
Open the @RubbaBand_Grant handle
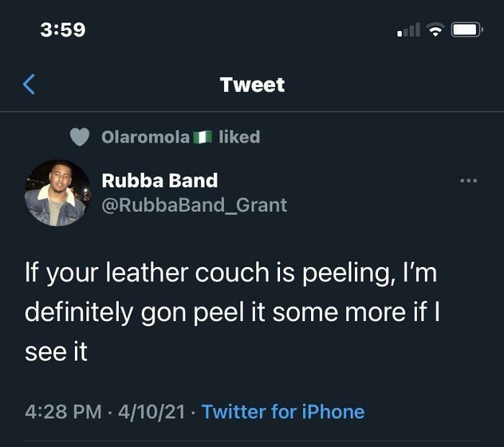[194, 205]
